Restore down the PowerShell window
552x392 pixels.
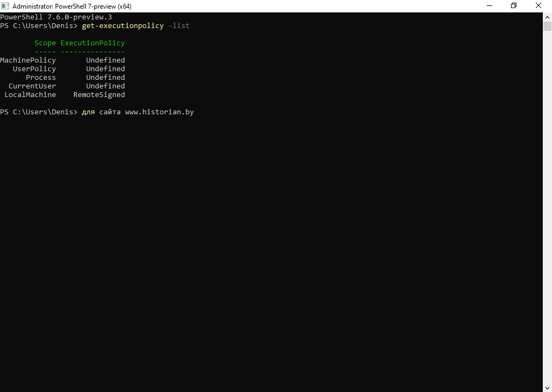(514, 6)
